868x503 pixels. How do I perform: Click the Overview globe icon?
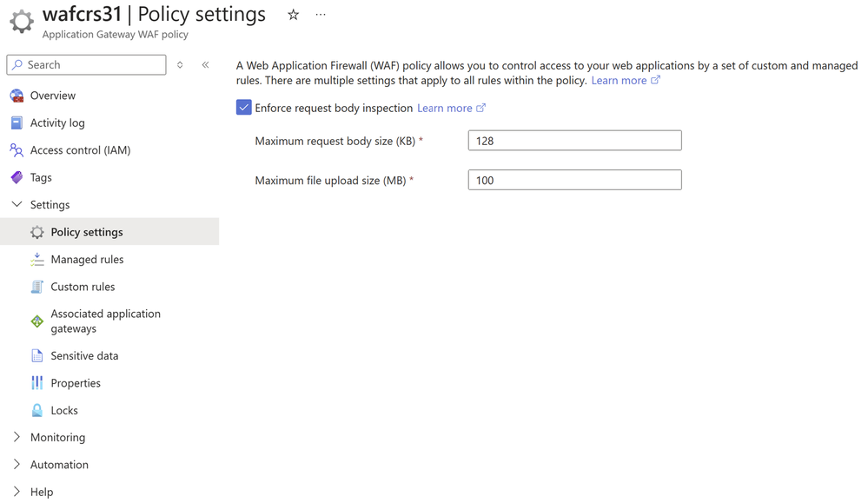click(17, 96)
